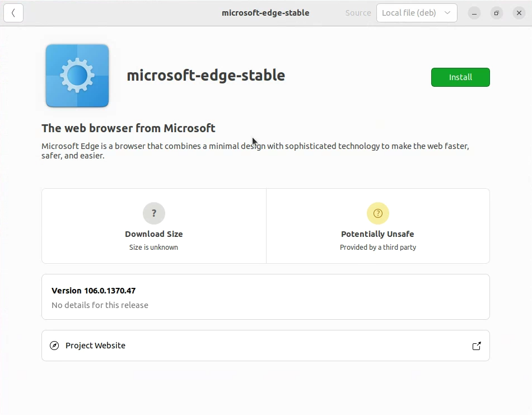The height and width of the screenshot is (415, 532).
Task: Click the Download Size question mark icon
Action: click(153, 213)
